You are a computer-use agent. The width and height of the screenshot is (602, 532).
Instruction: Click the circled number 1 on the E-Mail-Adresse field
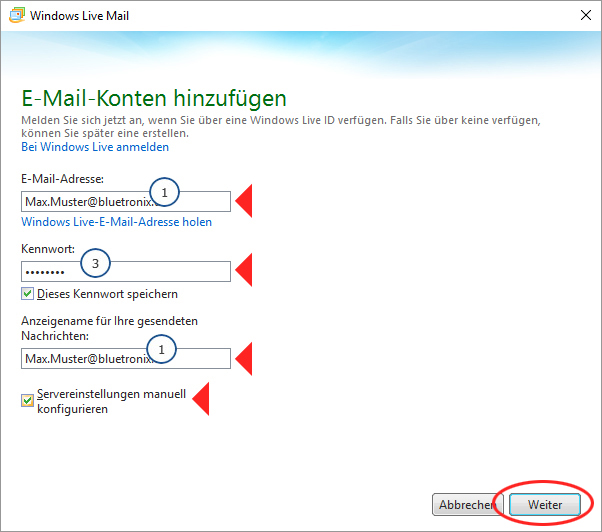pos(166,190)
